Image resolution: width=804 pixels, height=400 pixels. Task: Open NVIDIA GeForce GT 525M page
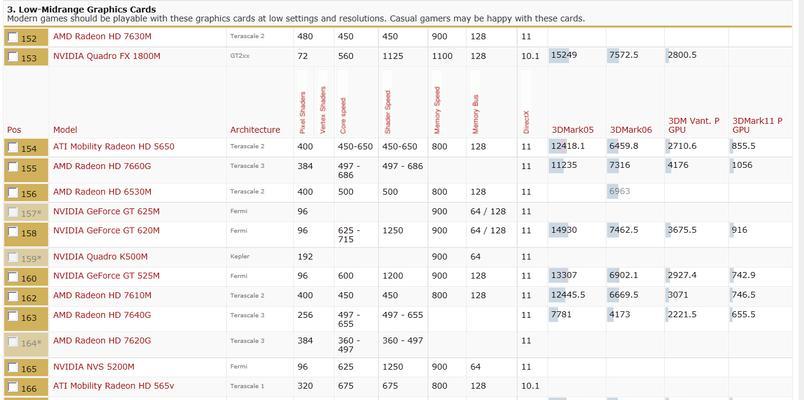coord(106,276)
